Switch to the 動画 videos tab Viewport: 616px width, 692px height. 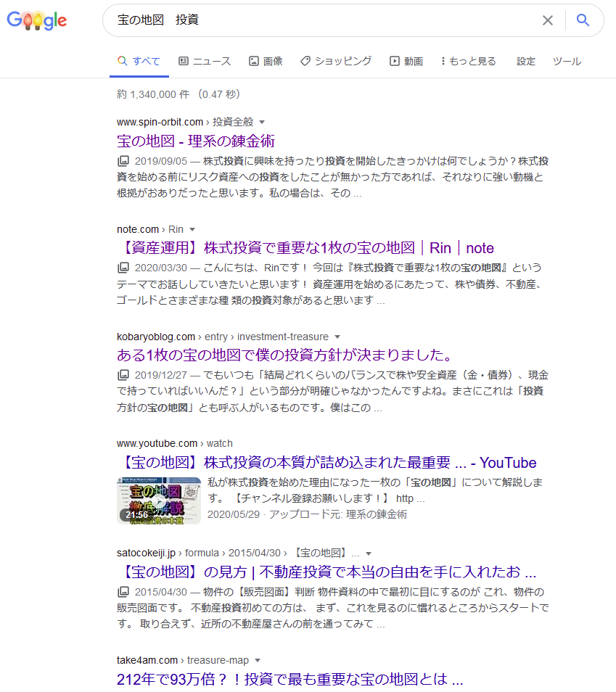(406, 62)
